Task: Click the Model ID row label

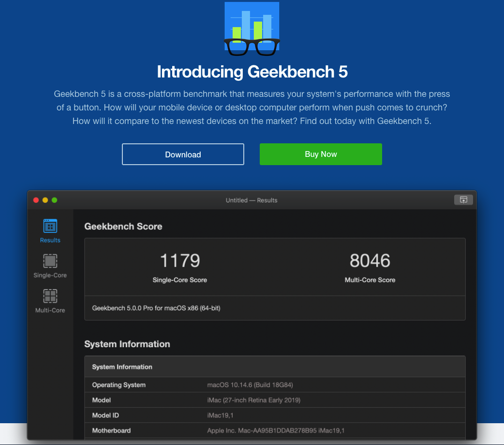Action: [x=105, y=415]
